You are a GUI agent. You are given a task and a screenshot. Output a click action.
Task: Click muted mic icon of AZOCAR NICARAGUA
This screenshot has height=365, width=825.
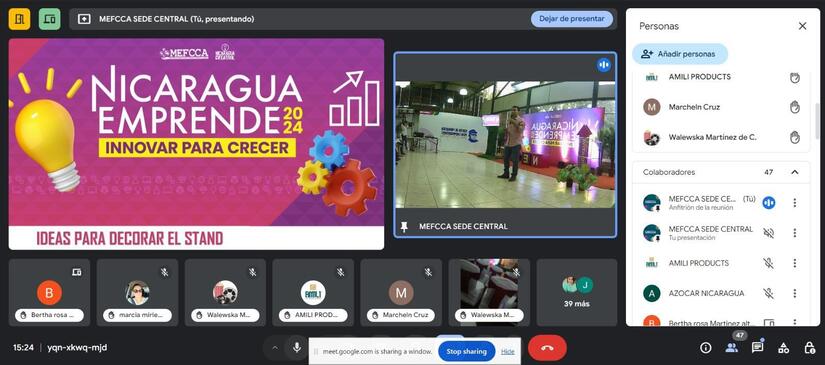[769, 293]
